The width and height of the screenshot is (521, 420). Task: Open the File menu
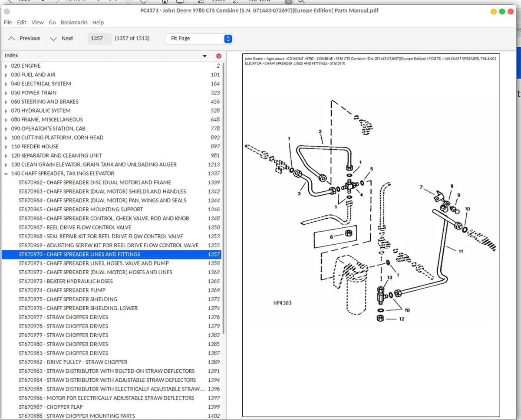pos(8,23)
